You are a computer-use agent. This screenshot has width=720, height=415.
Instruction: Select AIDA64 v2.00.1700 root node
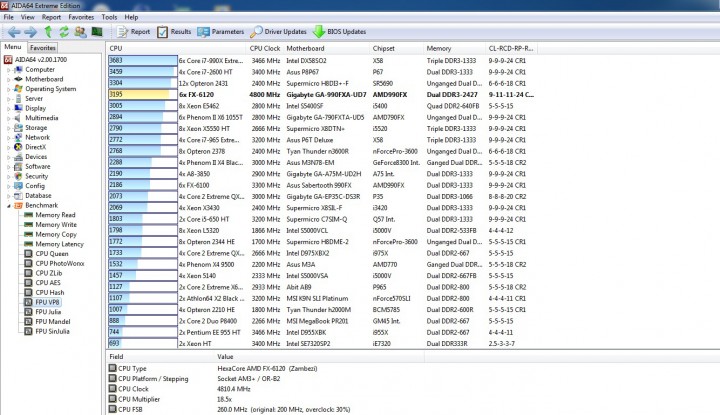pos(35,60)
